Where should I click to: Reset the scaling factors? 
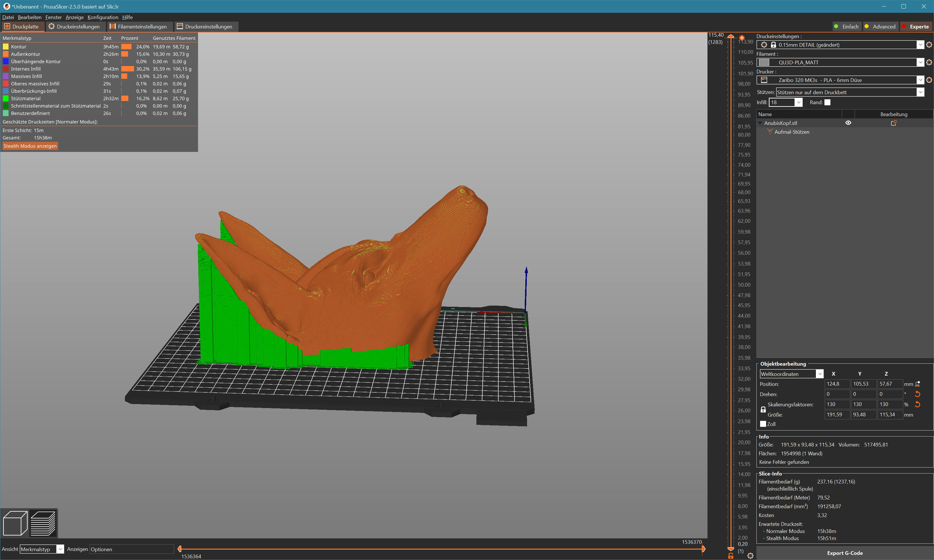917,404
